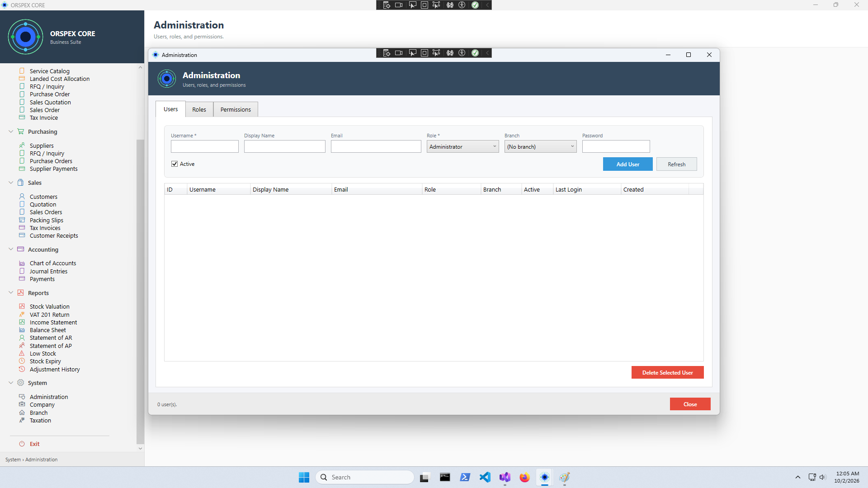
Task: Collapse the Reports section
Action: point(11,293)
